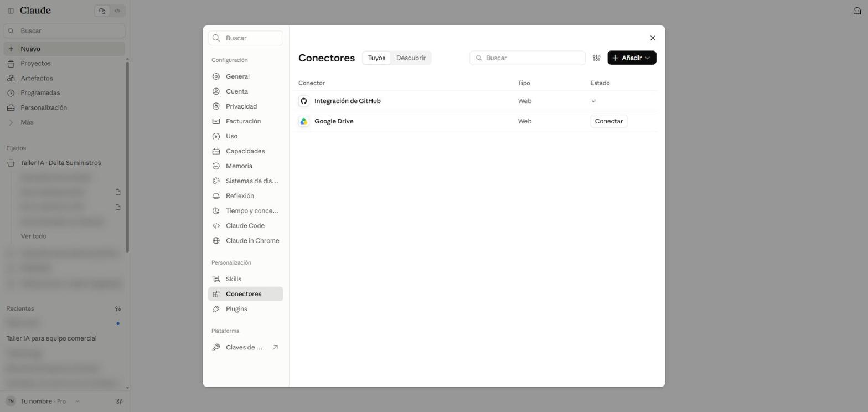Switch to chat mode icon
The height and width of the screenshot is (412, 868).
[x=102, y=11]
